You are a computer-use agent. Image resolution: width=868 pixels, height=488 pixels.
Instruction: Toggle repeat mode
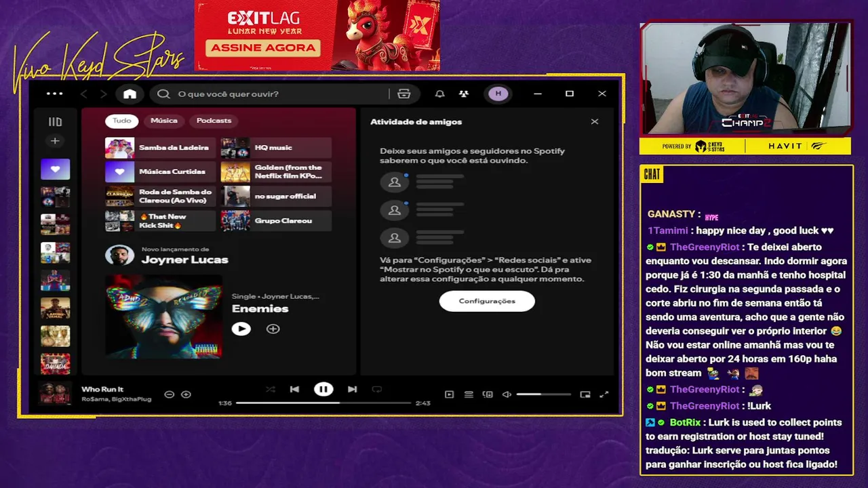(377, 389)
